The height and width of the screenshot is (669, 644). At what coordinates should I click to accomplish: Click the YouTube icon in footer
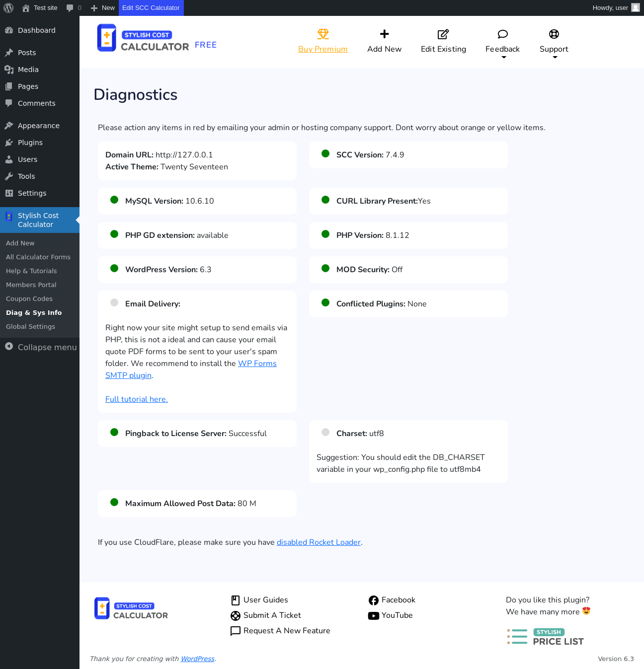[x=374, y=616]
